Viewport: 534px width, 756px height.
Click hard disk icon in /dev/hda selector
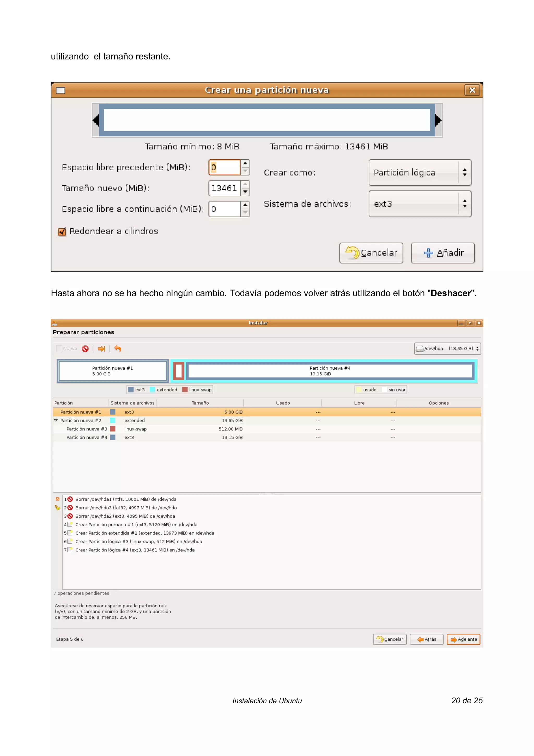420,349
